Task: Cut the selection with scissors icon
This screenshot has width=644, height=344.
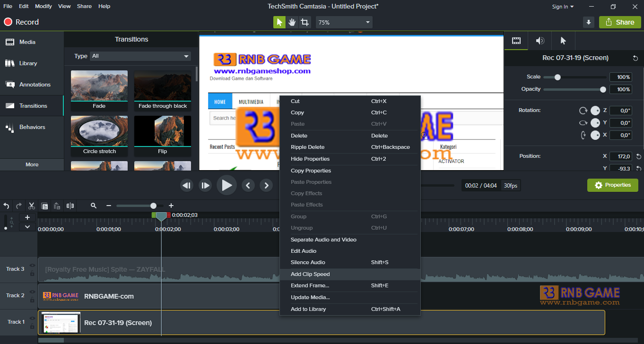Action: [x=32, y=206]
